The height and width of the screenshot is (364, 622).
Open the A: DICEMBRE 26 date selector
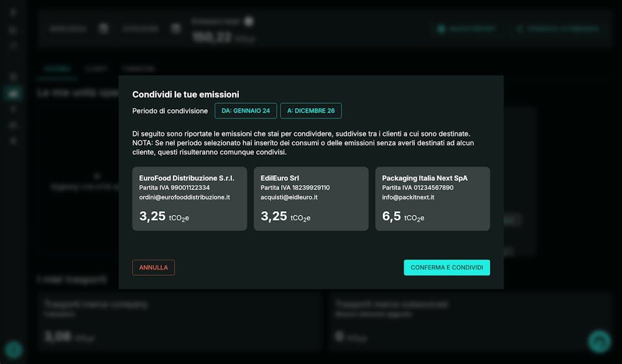click(310, 111)
